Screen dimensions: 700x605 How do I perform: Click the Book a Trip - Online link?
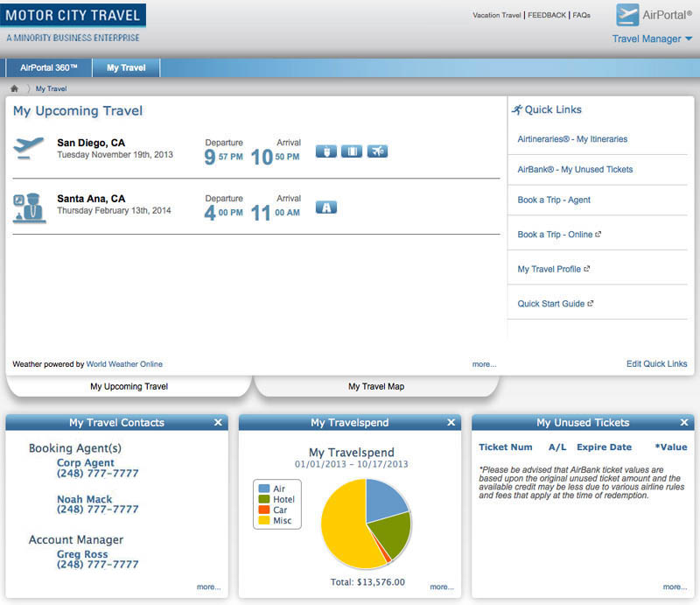555,235
